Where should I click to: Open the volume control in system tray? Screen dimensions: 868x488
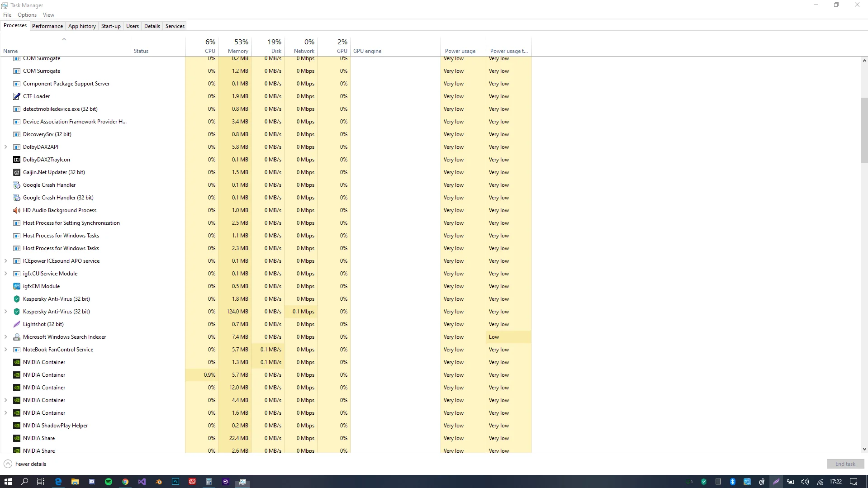[x=805, y=482]
